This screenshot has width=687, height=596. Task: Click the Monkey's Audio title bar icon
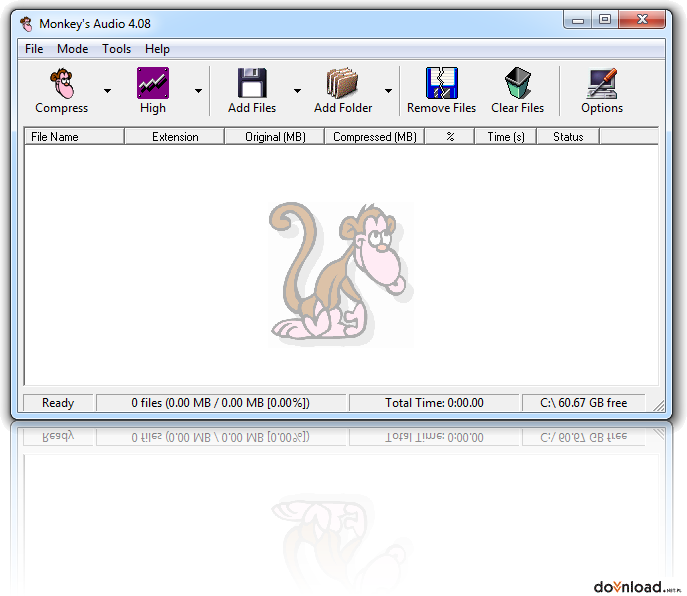(x=27, y=24)
